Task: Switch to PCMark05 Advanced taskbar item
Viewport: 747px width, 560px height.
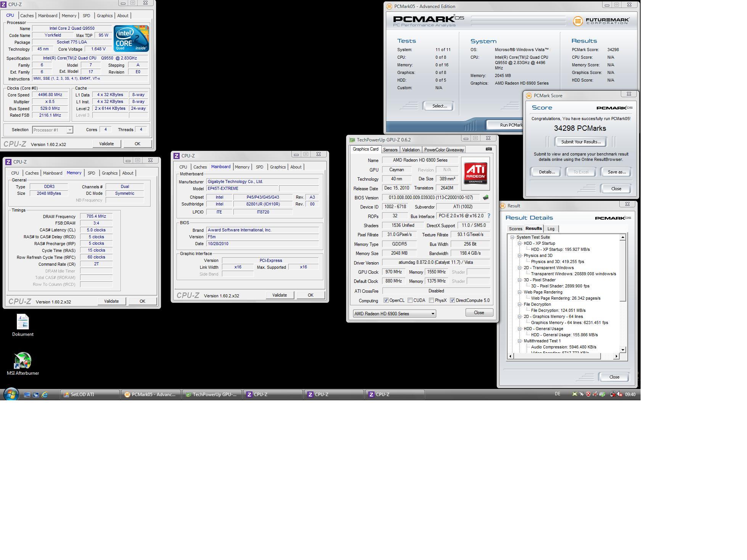Action: pyautogui.click(x=151, y=395)
